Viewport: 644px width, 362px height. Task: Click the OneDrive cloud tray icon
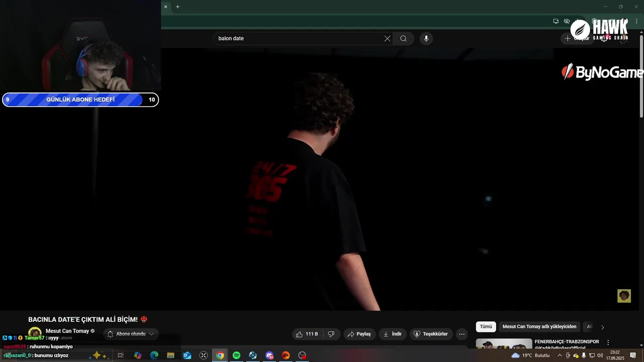576,355
